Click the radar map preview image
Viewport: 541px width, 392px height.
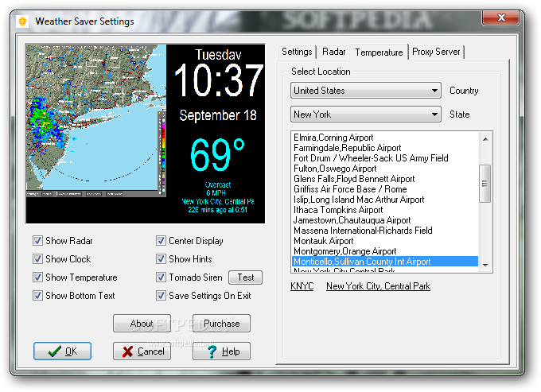pos(96,121)
